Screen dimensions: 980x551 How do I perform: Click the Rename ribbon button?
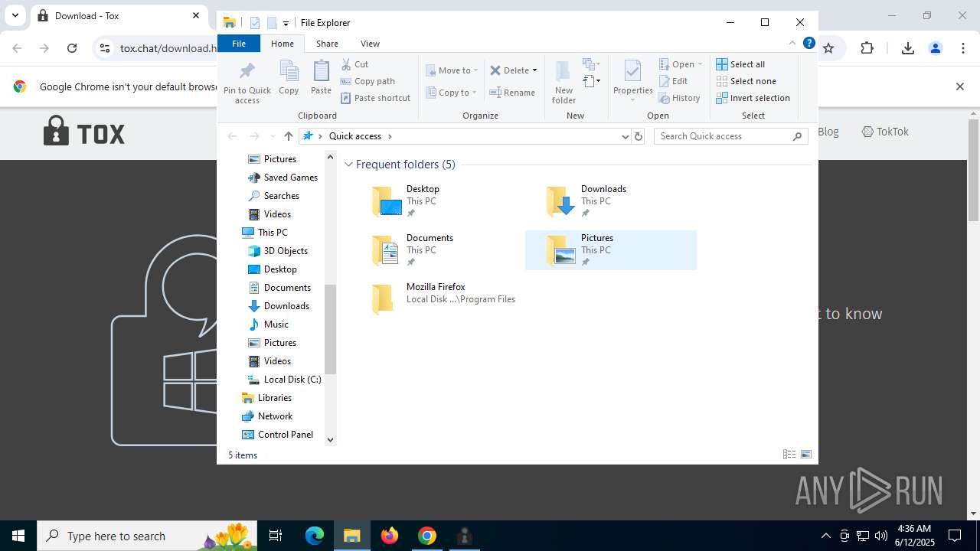coord(513,93)
